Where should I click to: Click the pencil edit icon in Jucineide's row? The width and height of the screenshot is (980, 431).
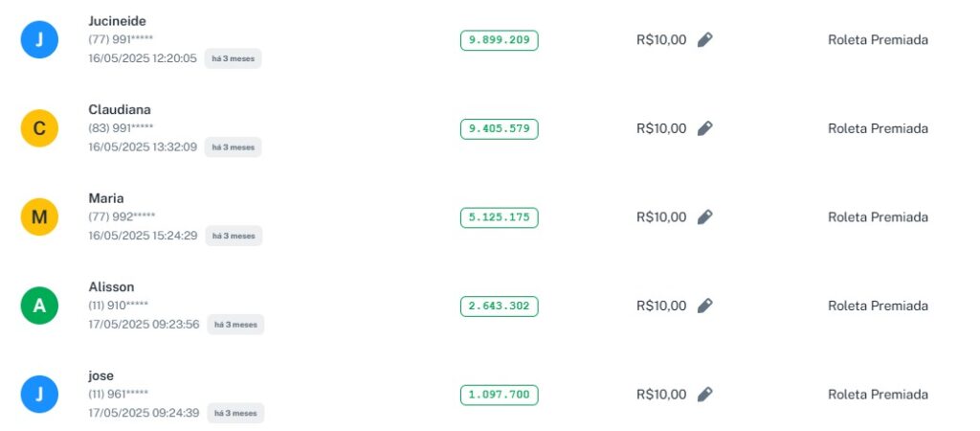point(705,40)
